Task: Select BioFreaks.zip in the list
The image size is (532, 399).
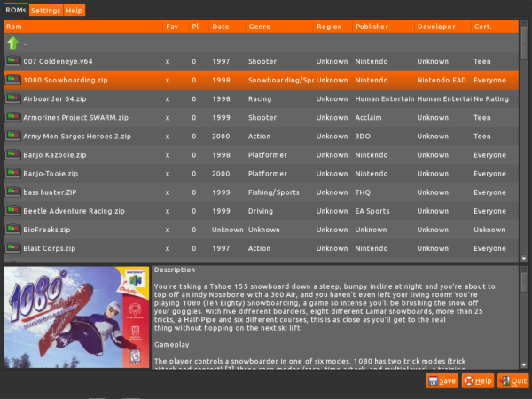Action: click(47, 230)
